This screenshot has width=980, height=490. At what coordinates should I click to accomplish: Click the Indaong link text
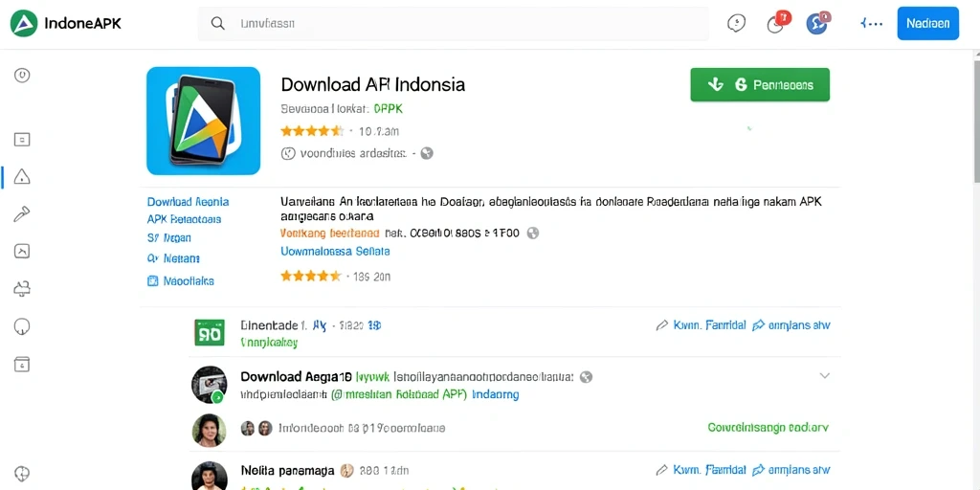[x=496, y=395]
